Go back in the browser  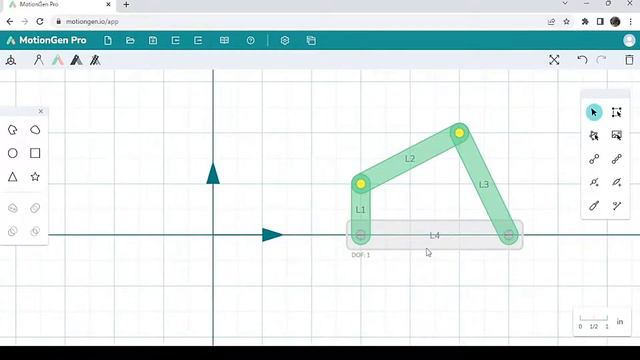10,21
